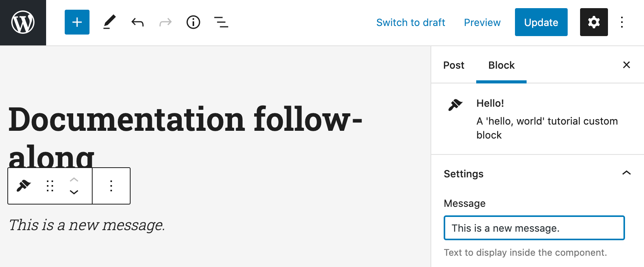Show document details info icon
The height and width of the screenshot is (267, 644).
pyautogui.click(x=193, y=22)
